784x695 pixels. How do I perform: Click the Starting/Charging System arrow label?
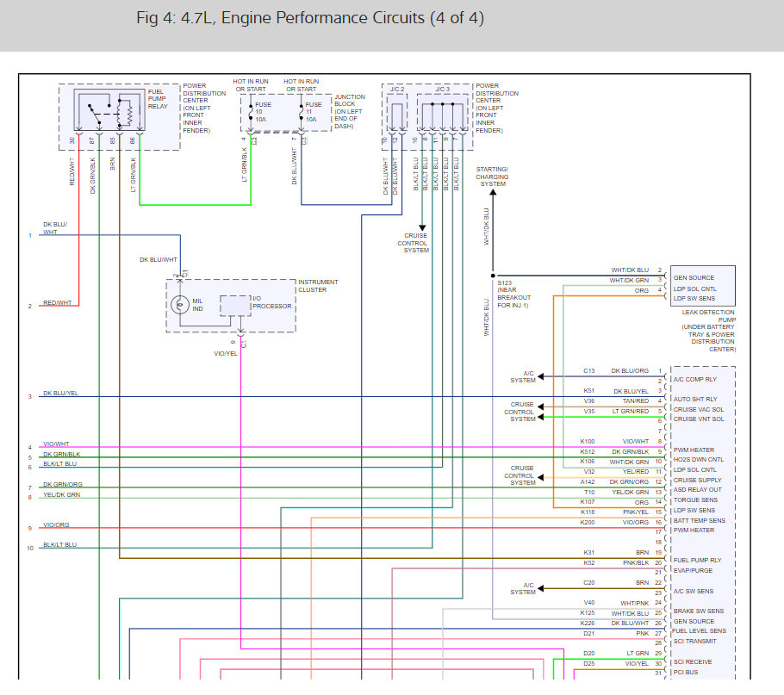pos(492,177)
